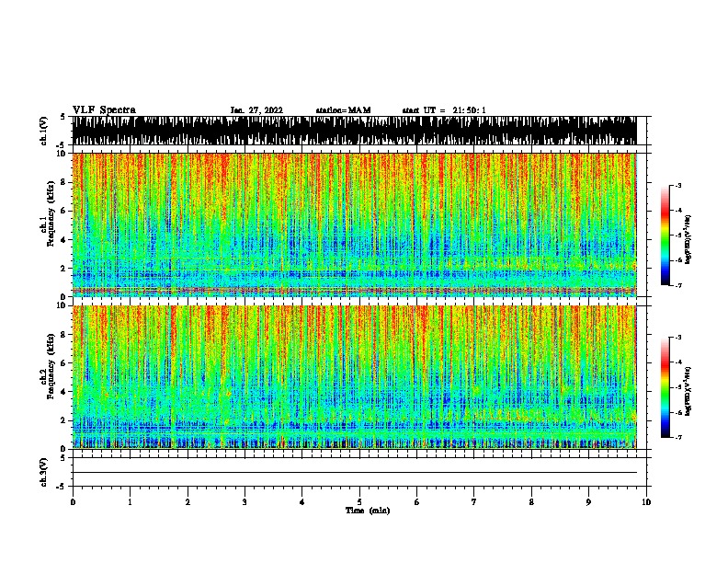This screenshot has height=563, width=728.
Task: Click time axis tick label '7'
Action: point(474,502)
